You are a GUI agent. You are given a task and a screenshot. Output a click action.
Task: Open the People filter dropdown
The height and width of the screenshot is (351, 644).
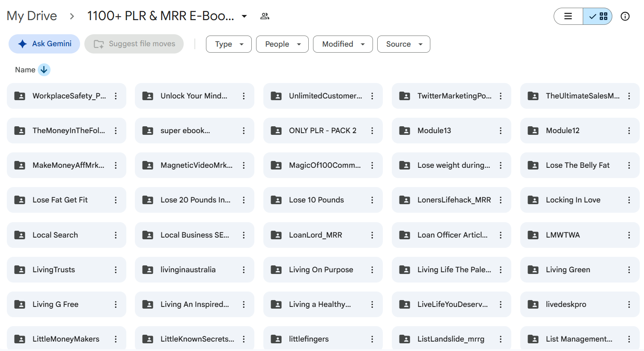[x=282, y=44]
